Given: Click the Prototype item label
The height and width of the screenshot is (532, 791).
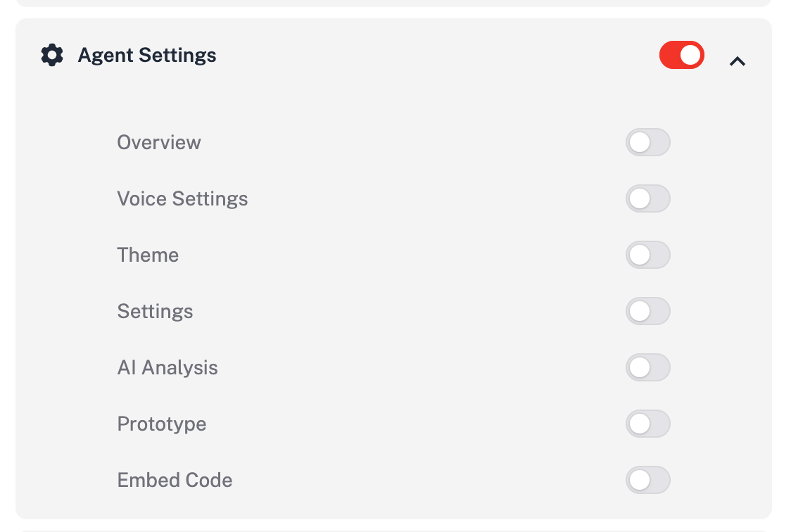Looking at the screenshot, I should click(x=161, y=424).
